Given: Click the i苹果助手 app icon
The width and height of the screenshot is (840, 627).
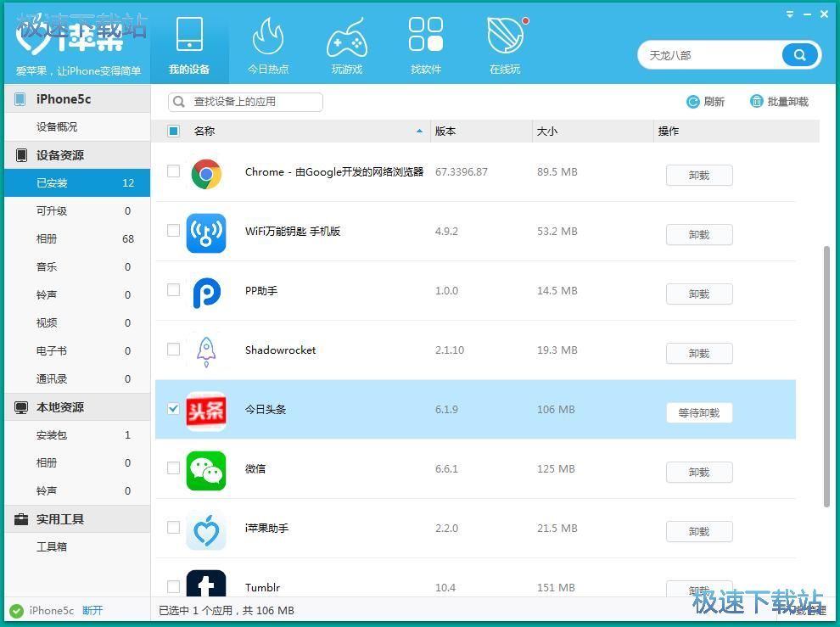Looking at the screenshot, I should tap(206, 530).
